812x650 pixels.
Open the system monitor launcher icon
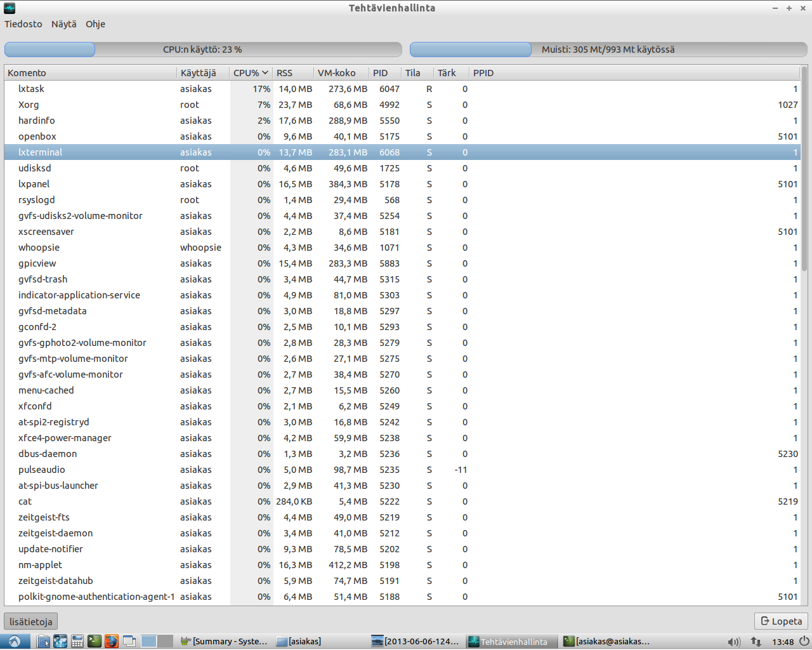pyautogui.click(x=60, y=641)
